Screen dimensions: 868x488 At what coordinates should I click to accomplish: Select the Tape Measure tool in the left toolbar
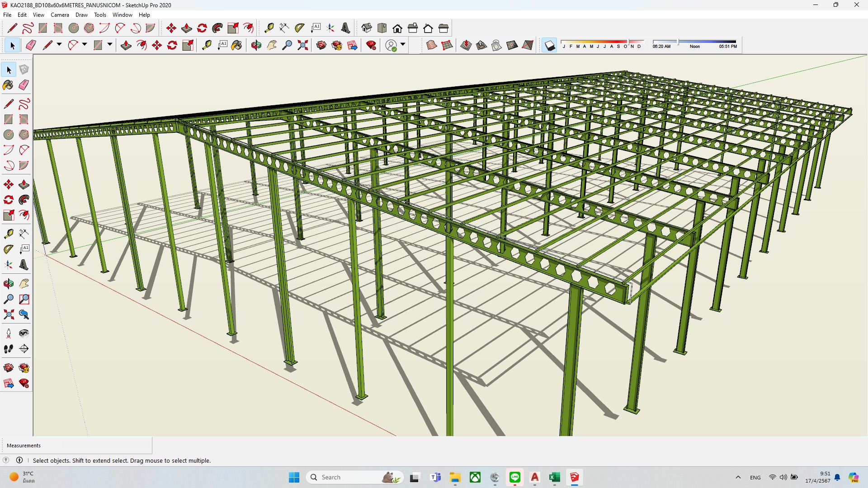8,234
